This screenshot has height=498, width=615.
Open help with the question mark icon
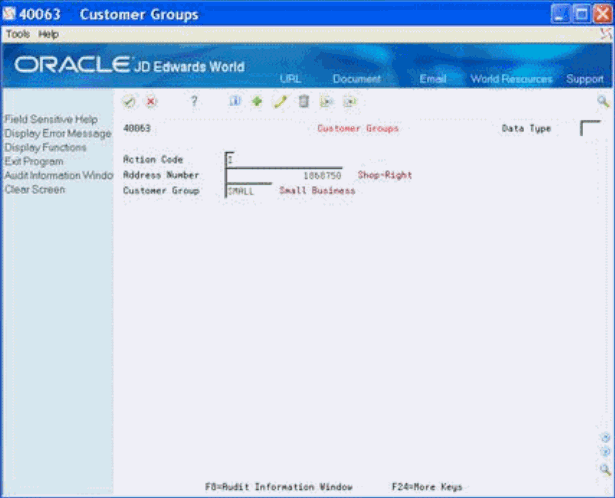194,102
